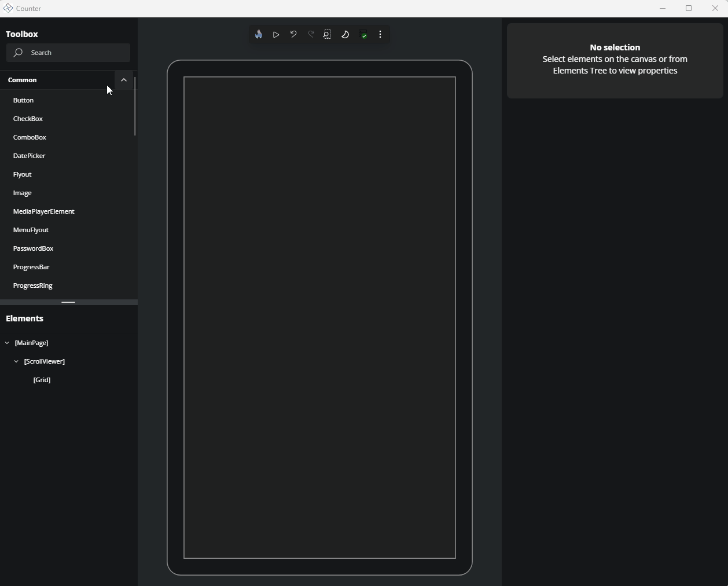Click inside the Toolbox search field
This screenshot has height=586, width=728.
(68, 53)
